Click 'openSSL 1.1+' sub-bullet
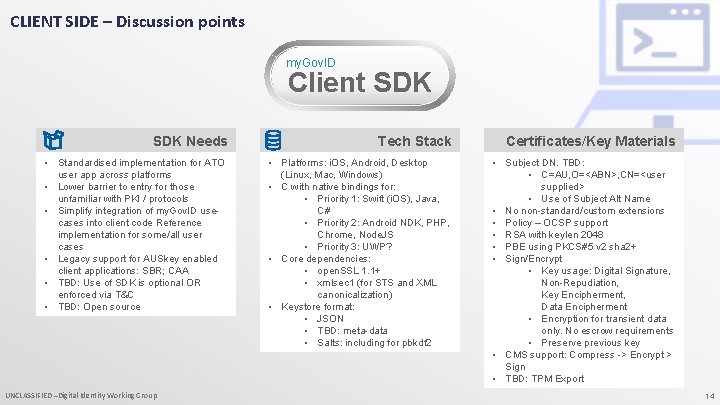Image resolution: width=720 pixels, height=405 pixels. coord(349,270)
